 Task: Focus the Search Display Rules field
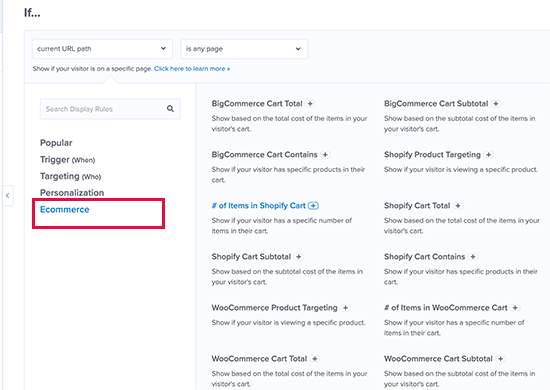click(110, 109)
